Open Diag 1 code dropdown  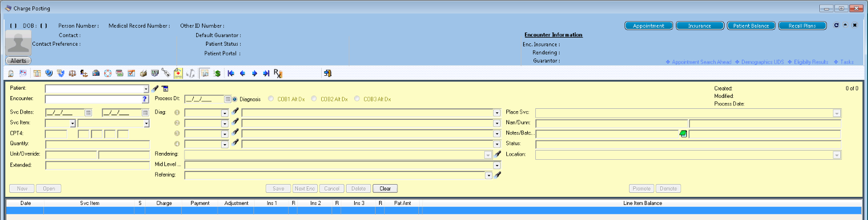[x=225, y=113]
